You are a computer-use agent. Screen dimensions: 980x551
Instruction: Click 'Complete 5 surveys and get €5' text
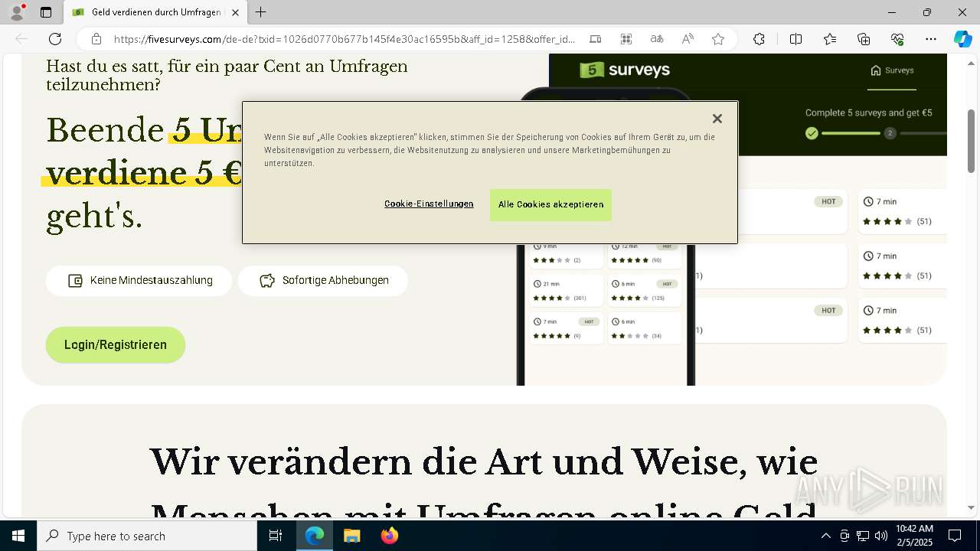point(868,112)
